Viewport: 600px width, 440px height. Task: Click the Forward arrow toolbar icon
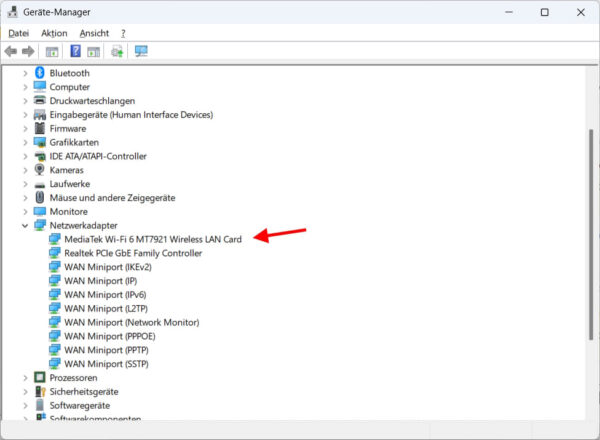pyautogui.click(x=28, y=51)
